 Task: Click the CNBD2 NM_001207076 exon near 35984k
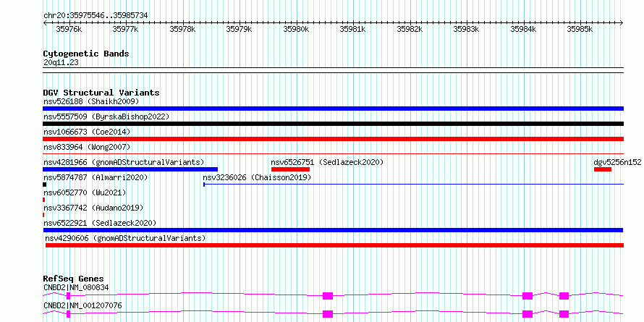coord(528,314)
